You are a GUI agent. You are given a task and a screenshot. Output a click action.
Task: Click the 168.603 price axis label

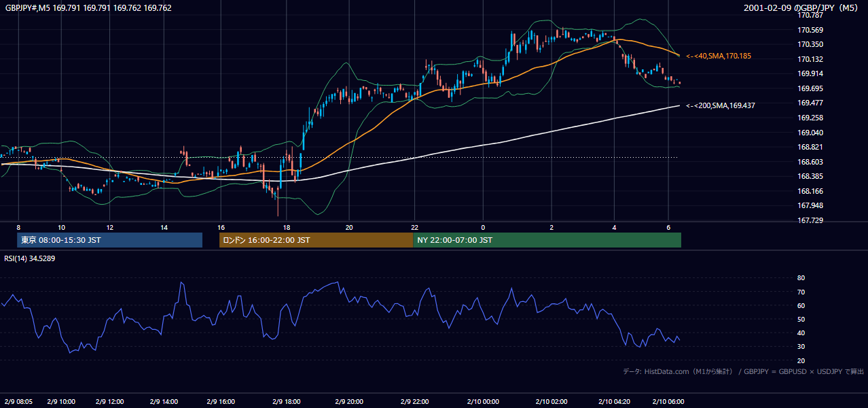[x=811, y=162]
